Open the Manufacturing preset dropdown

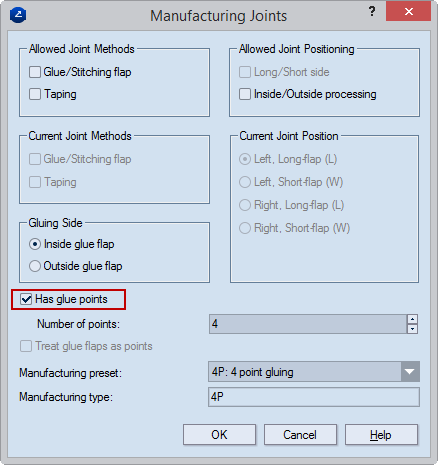[x=410, y=372]
